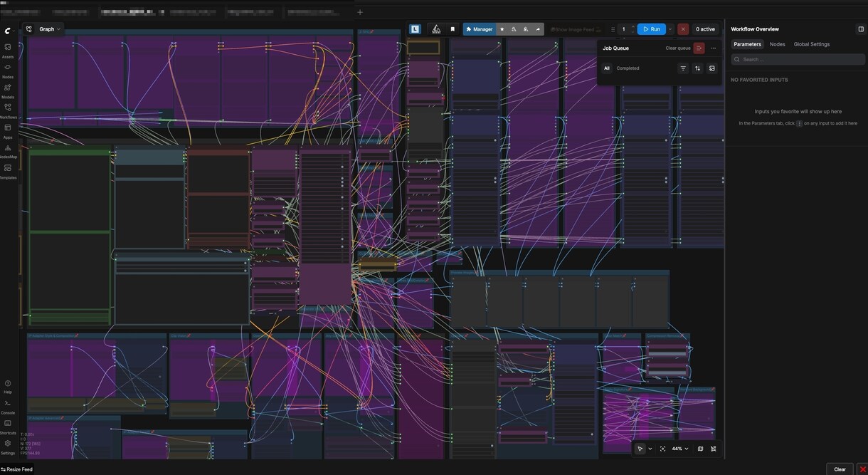Open a new workflow tab with plus
The height and width of the screenshot is (475, 868).
360,12
